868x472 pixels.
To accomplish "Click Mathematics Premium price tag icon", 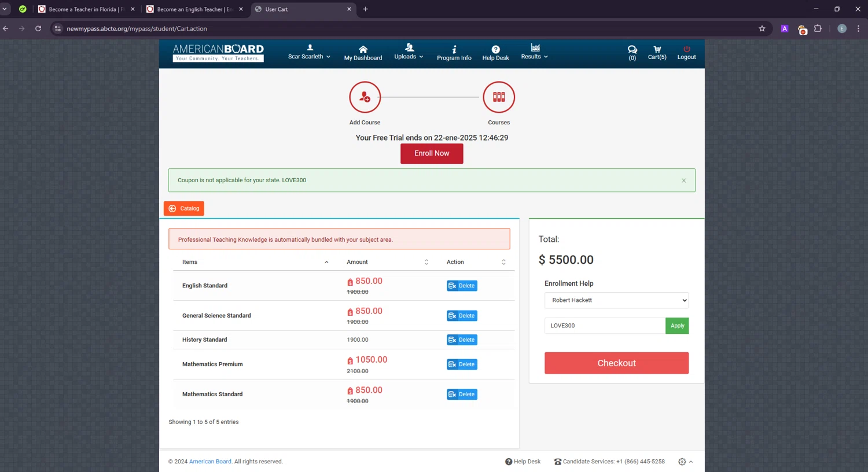I will [x=350, y=360].
